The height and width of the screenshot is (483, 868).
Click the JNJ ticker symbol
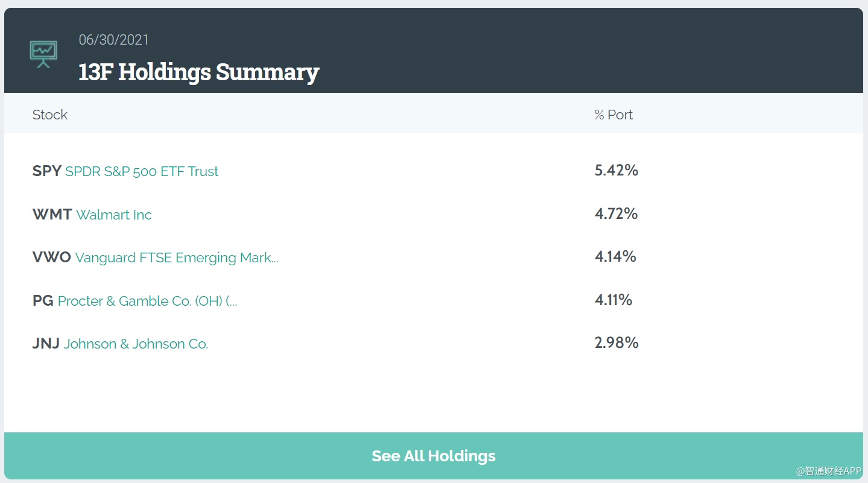[x=46, y=344]
